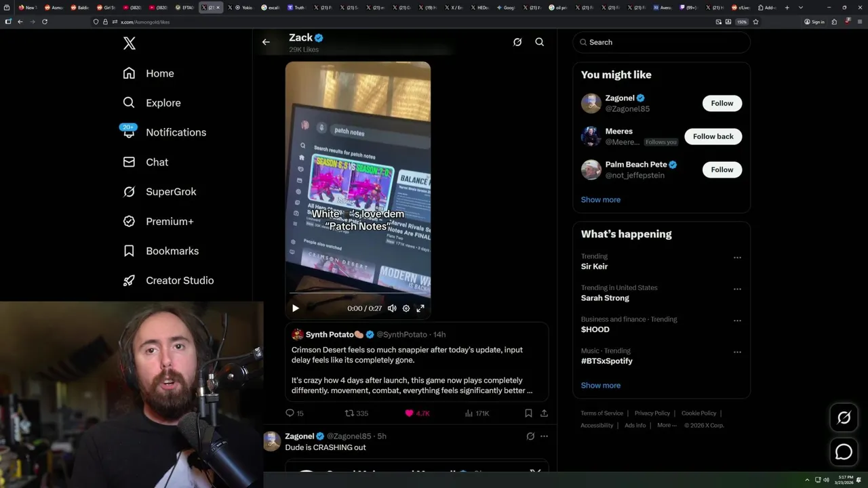Screen dimensions: 868x488
Task: Open Accessibility footer link
Action: pyautogui.click(x=597, y=425)
